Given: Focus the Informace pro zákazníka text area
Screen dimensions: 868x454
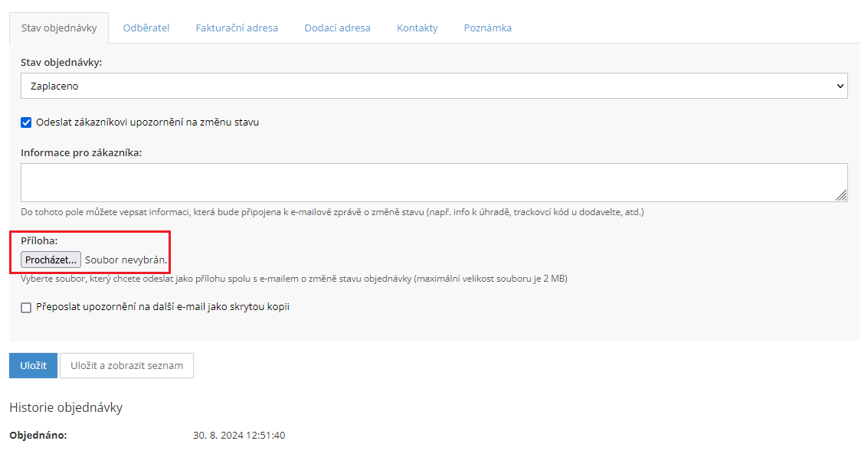Looking at the screenshot, I should click(434, 182).
